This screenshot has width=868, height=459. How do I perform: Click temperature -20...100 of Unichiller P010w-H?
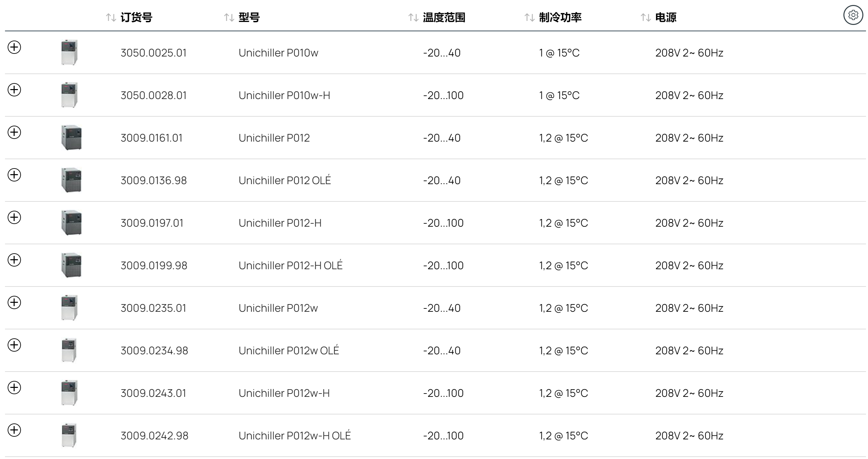[443, 95]
